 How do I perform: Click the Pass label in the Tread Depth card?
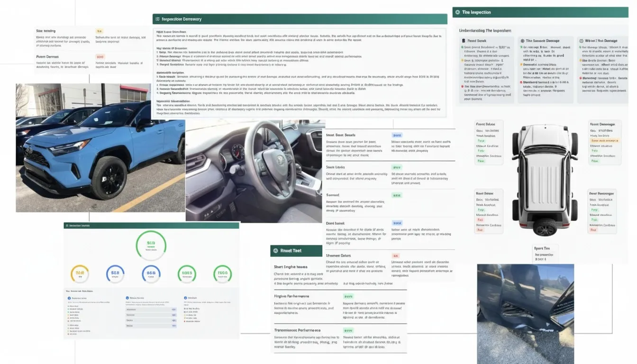[x=462, y=47]
